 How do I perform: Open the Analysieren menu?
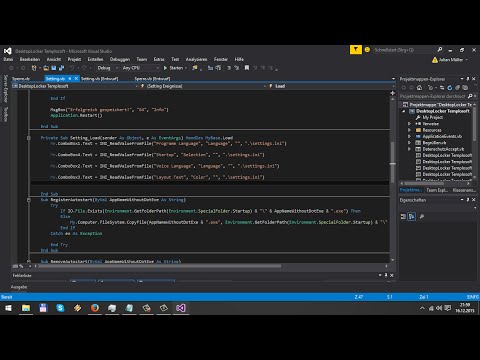[196, 59]
